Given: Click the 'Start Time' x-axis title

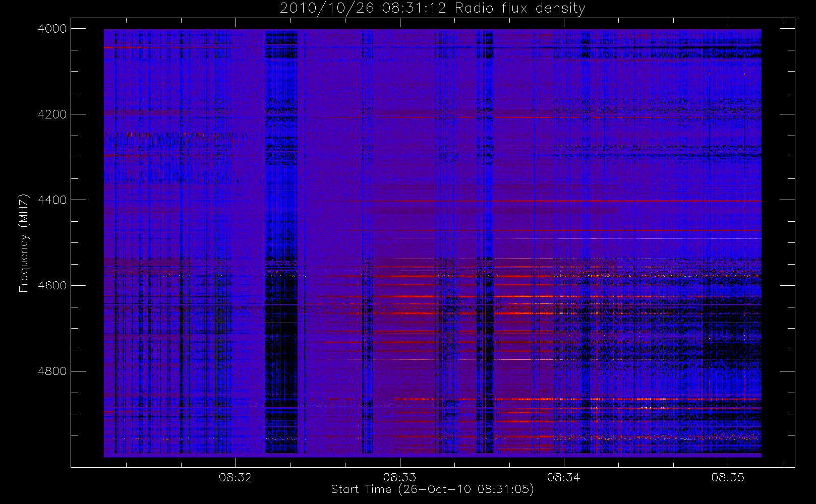Looking at the screenshot, I should click(361, 489).
